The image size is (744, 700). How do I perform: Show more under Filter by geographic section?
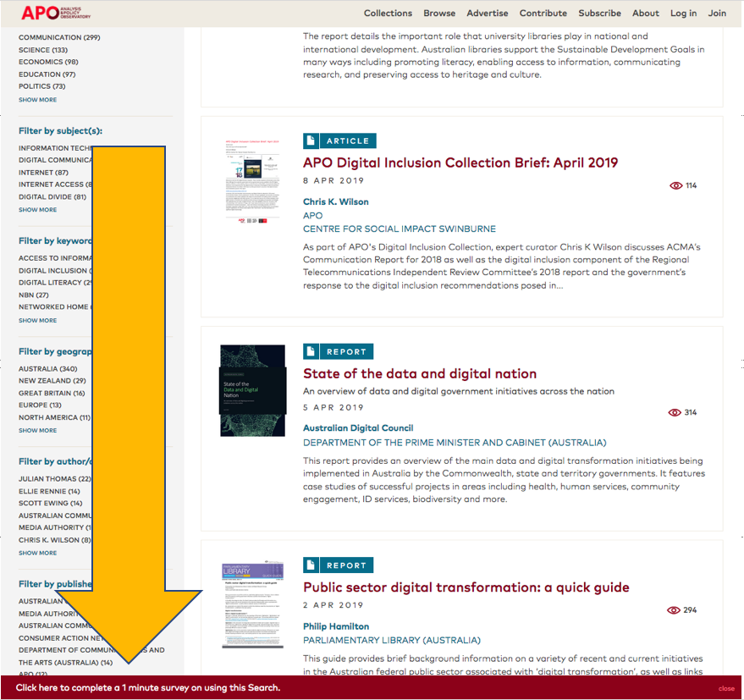(x=38, y=430)
